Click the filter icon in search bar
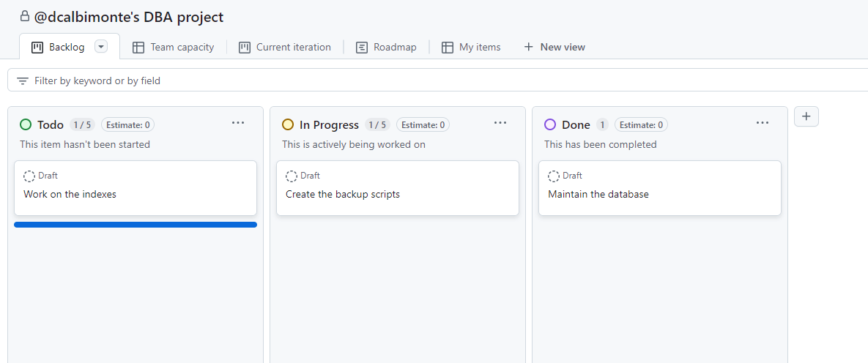 click(23, 81)
